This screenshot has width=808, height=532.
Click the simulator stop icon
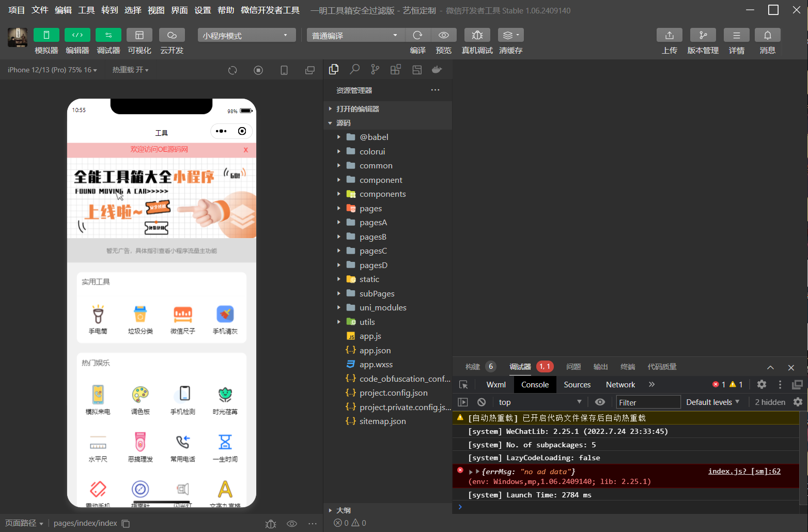pyautogui.click(x=258, y=70)
